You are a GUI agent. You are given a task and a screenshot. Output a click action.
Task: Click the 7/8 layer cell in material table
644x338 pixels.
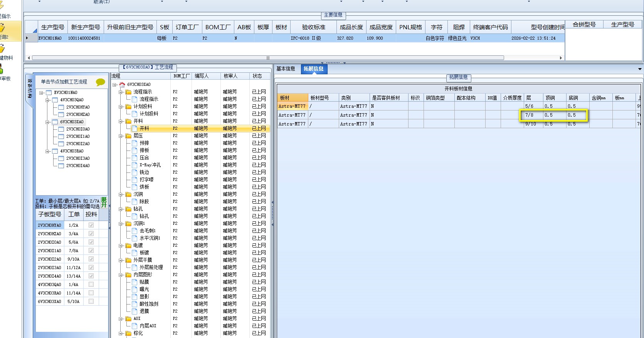point(533,115)
